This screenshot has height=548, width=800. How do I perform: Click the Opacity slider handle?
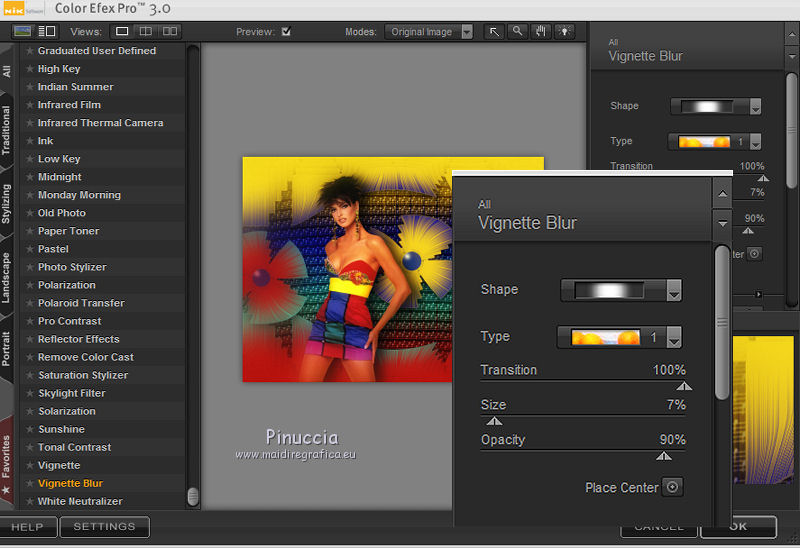[x=663, y=456]
